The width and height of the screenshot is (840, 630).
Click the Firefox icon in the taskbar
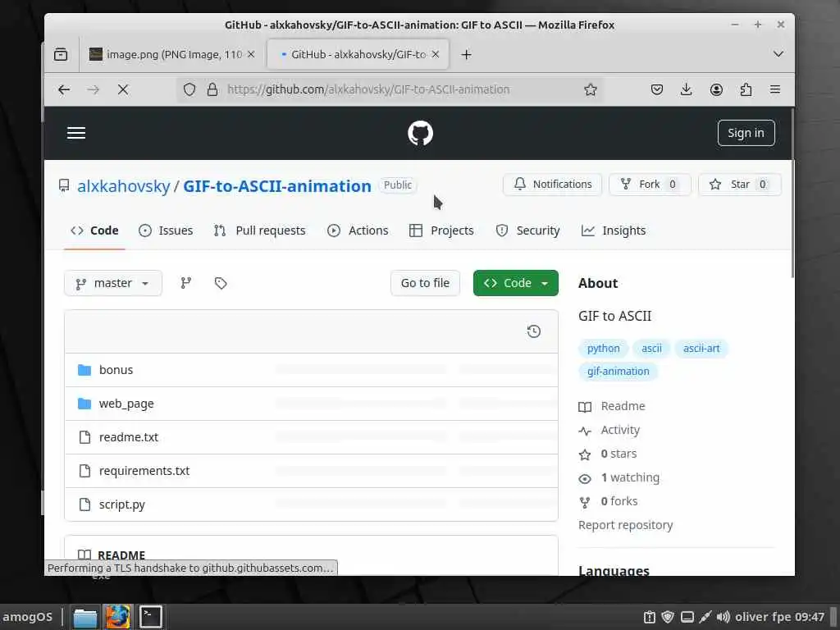coord(117,617)
